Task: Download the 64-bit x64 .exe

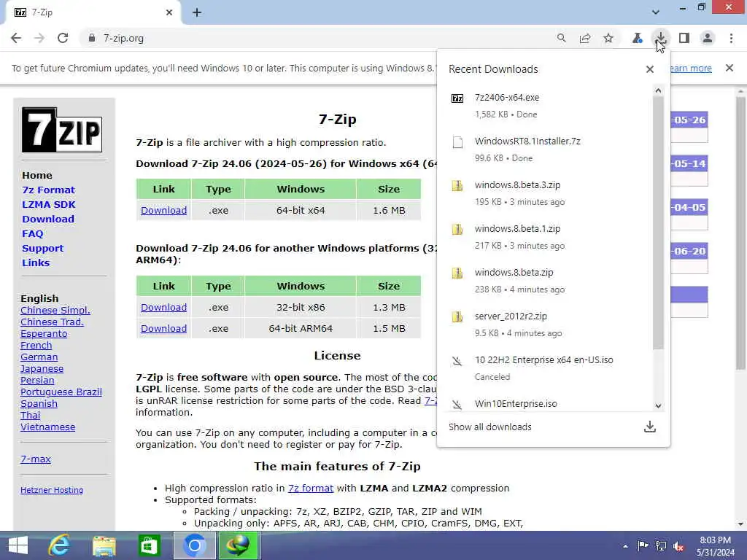Action: (x=163, y=211)
